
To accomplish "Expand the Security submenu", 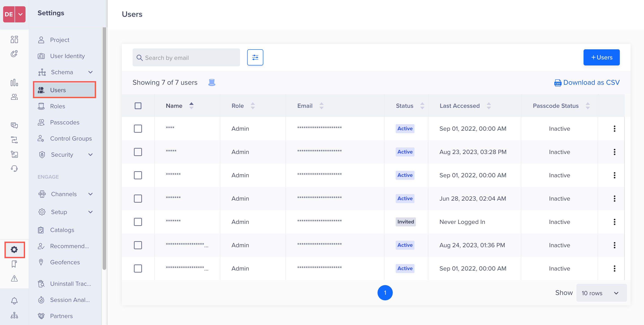I will [x=90, y=155].
